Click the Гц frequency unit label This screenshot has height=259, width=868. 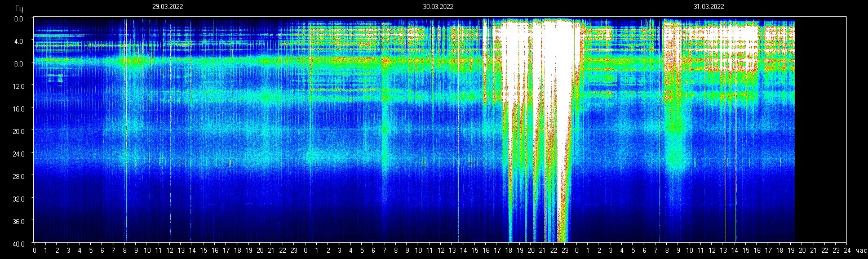[20, 8]
